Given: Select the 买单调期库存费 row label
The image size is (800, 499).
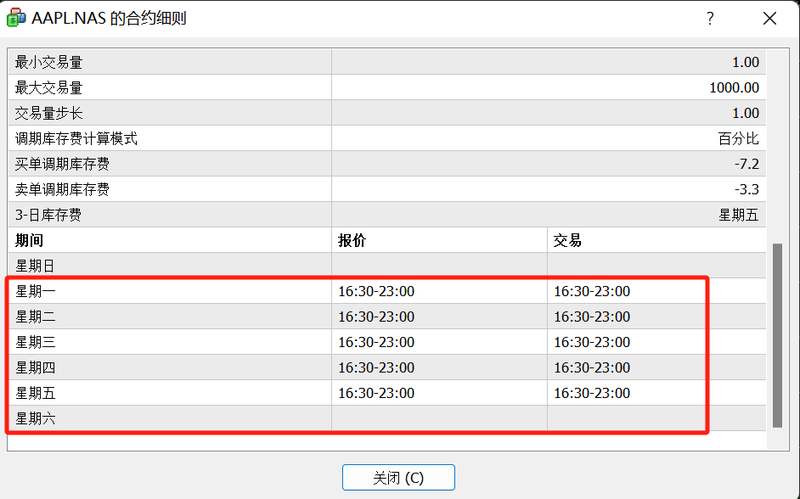Looking at the screenshot, I should [62, 164].
